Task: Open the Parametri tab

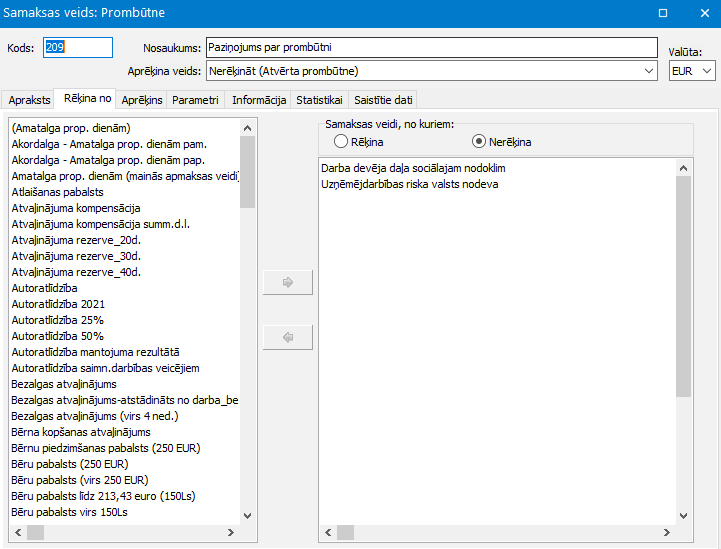Action: pyautogui.click(x=195, y=100)
